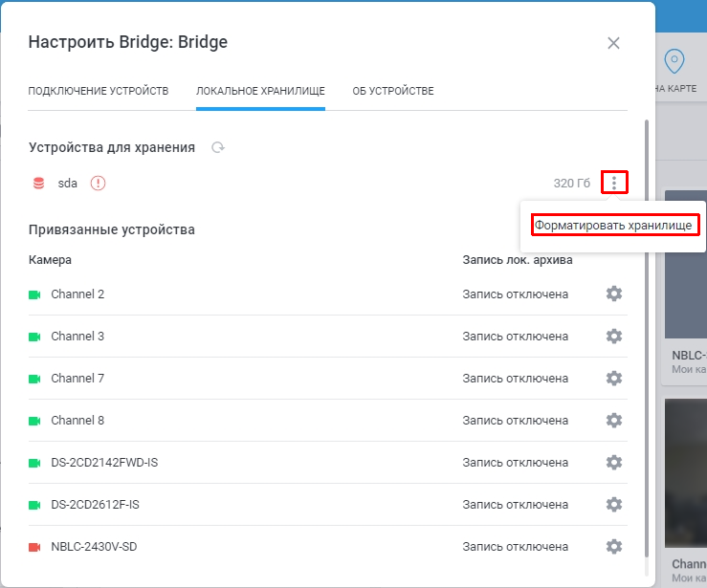Viewport: 707px width, 588px height.
Task: Select the Channel 3 camera name
Action: (77, 337)
